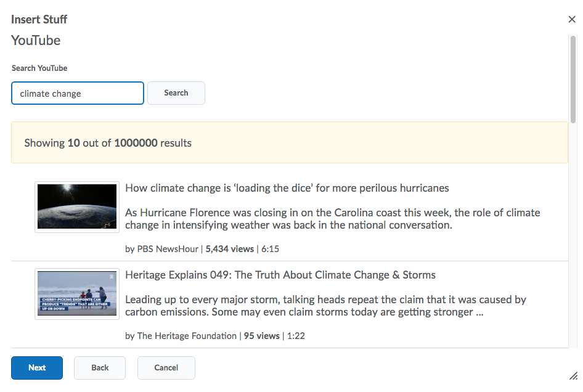Select the Heritage Explains storm video thumbnail
This screenshot has width=583, height=392.
(x=77, y=294)
